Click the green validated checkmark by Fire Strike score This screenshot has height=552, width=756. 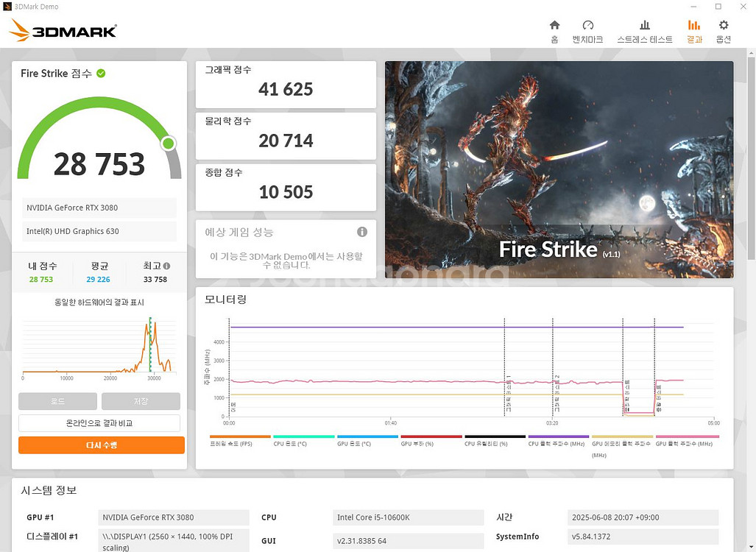(101, 74)
